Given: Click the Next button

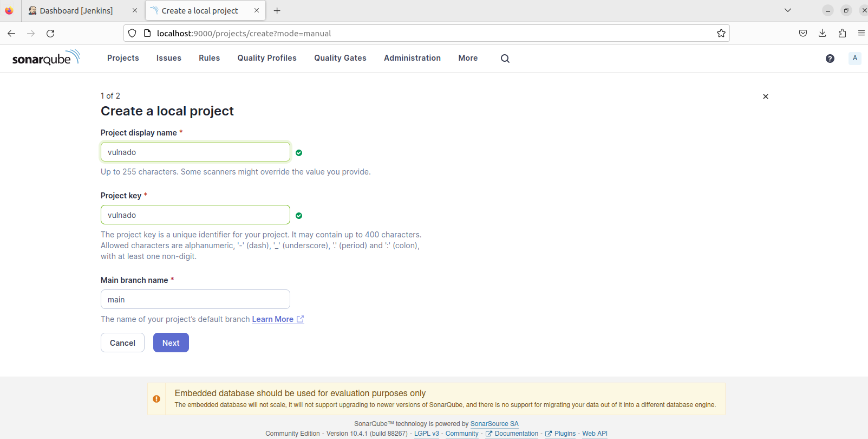Looking at the screenshot, I should coord(171,343).
